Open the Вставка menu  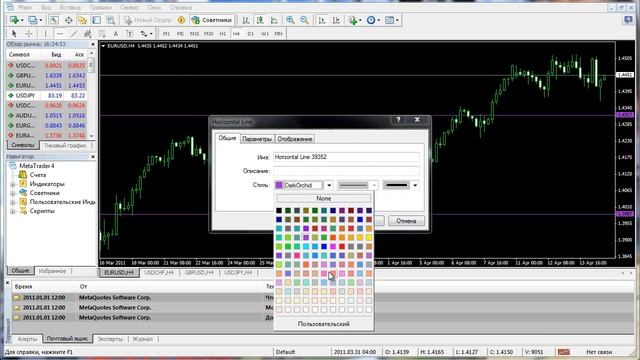pyautogui.click(x=69, y=7)
